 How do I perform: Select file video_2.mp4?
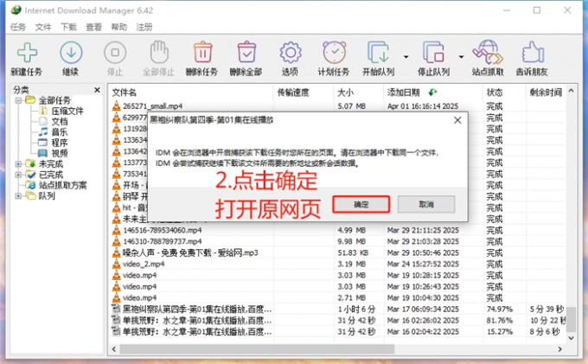click(144, 264)
